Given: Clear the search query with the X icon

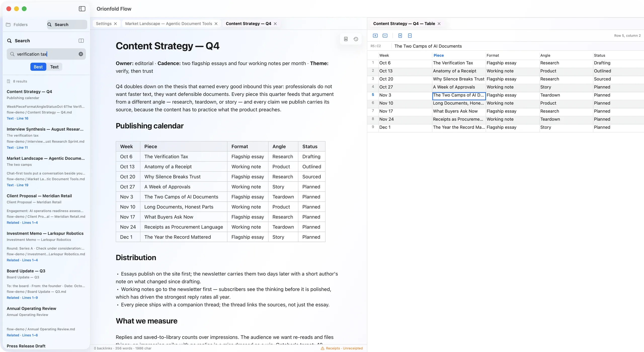Looking at the screenshot, I should [x=81, y=54].
